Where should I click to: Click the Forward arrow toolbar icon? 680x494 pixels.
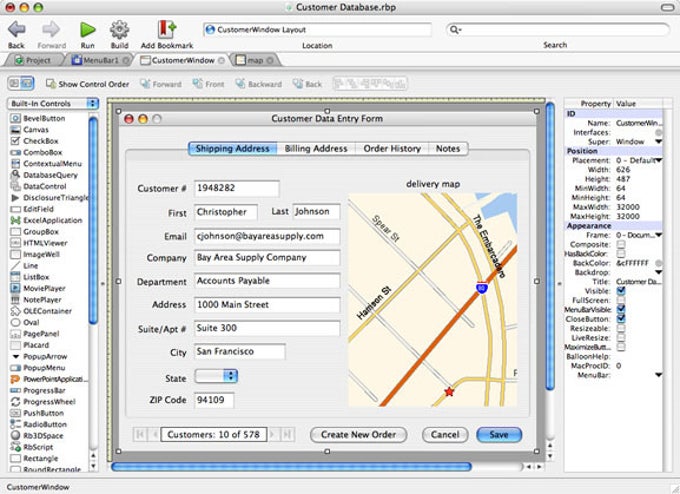point(51,29)
